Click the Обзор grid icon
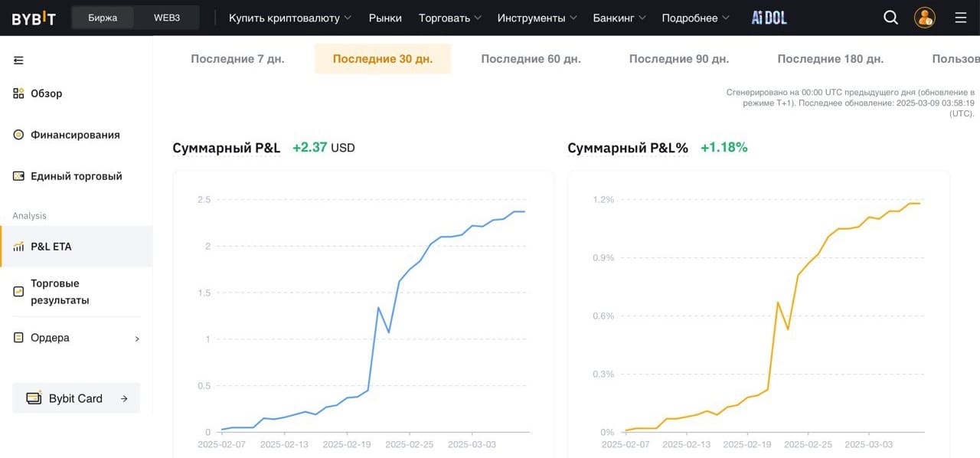Image resolution: width=980 pixels, height=458 pixels. pyautogui.click(x=18, y=93)
